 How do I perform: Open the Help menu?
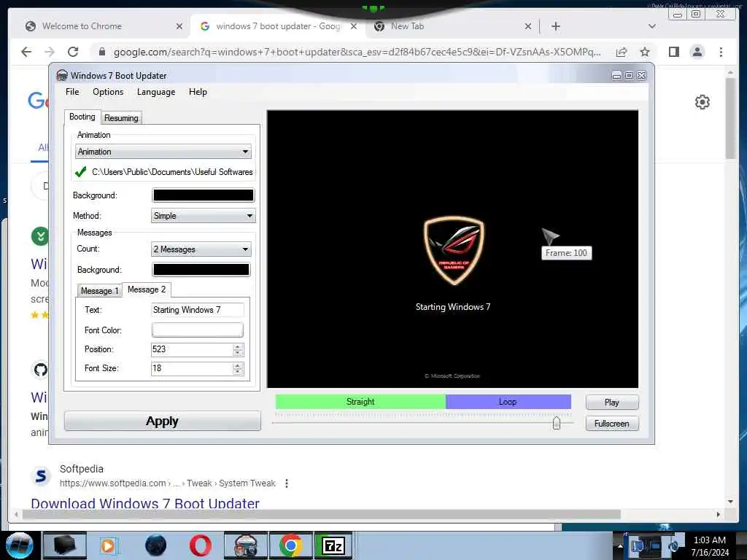click(x=198, y=92)
